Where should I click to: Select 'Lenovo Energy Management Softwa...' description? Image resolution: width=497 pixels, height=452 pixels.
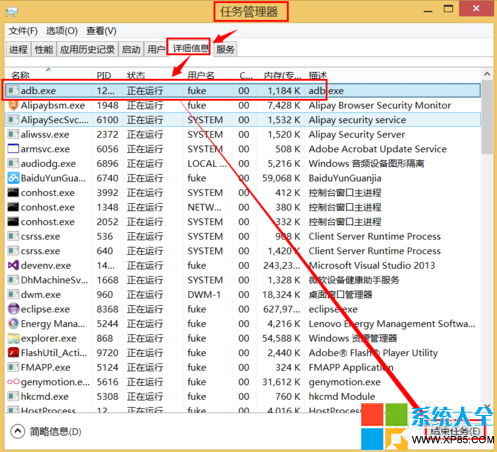tap(392, 324)
